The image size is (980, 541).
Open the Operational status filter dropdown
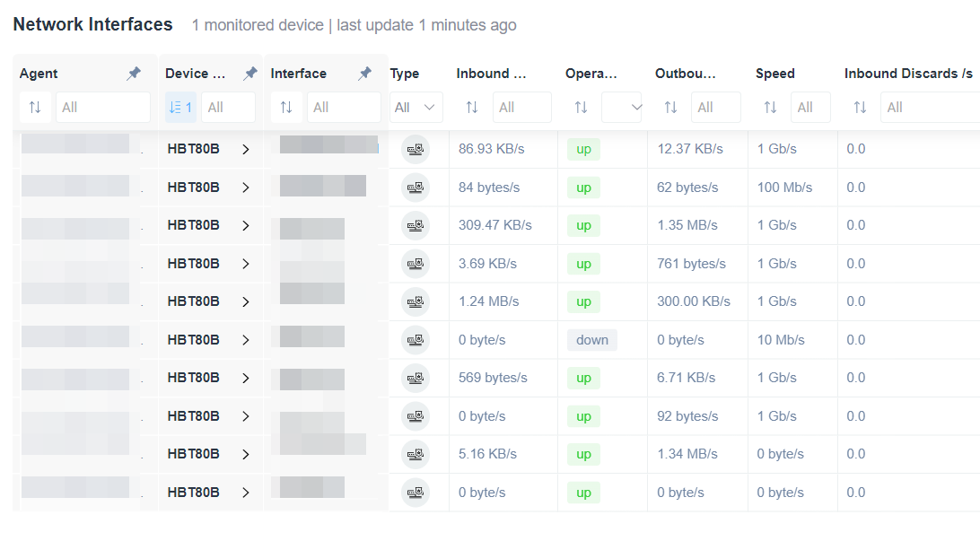point(621,107)
